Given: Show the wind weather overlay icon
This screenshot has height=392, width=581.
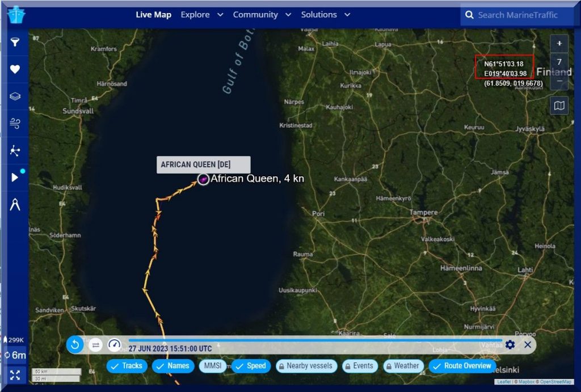Looking at the screenshot, I should [x=15, y=123].
